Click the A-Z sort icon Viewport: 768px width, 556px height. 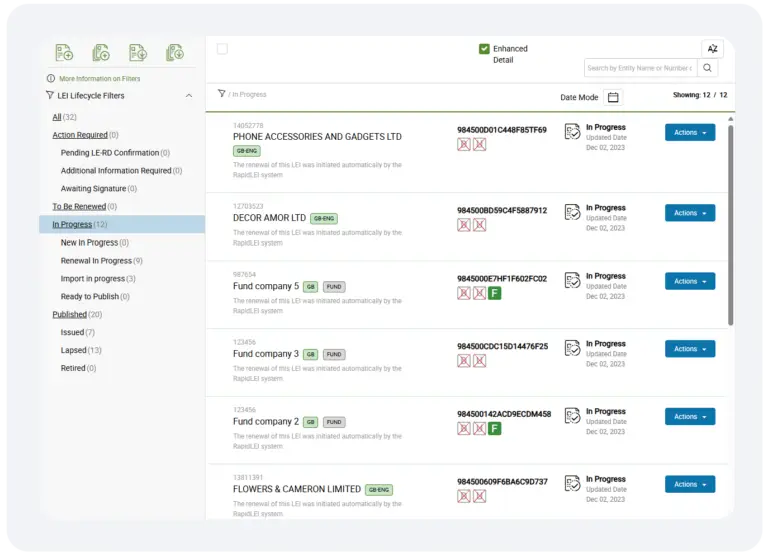pos(712,49)
